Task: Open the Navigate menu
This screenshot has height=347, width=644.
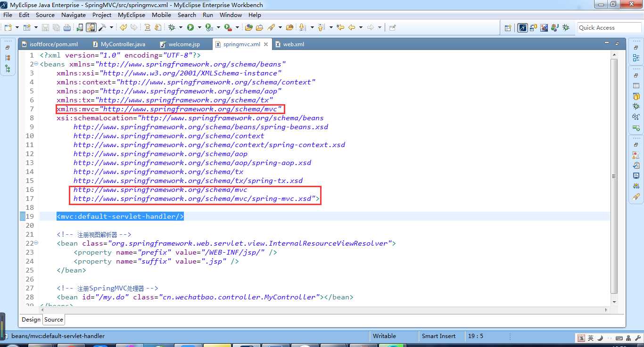Action: click(74, 15)
